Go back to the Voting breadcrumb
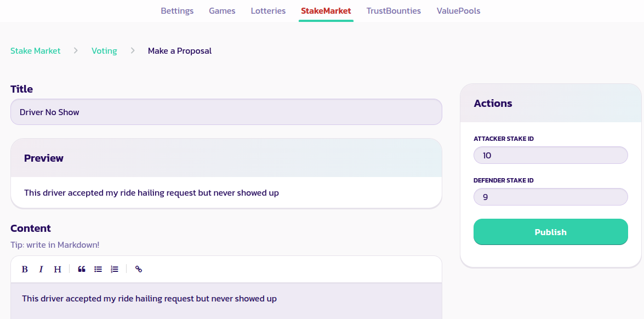Screen dimensions: 644x319 click(104, 51)
